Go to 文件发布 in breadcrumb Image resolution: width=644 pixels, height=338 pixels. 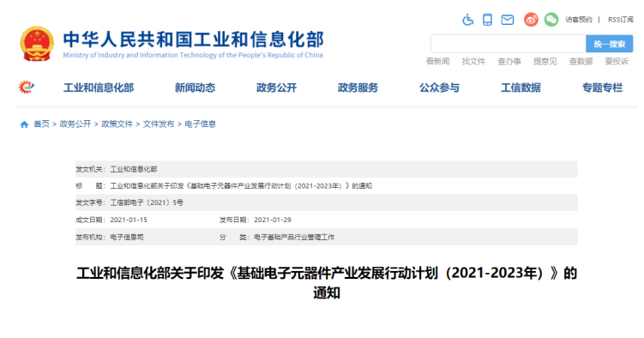[x=159, y=124]
